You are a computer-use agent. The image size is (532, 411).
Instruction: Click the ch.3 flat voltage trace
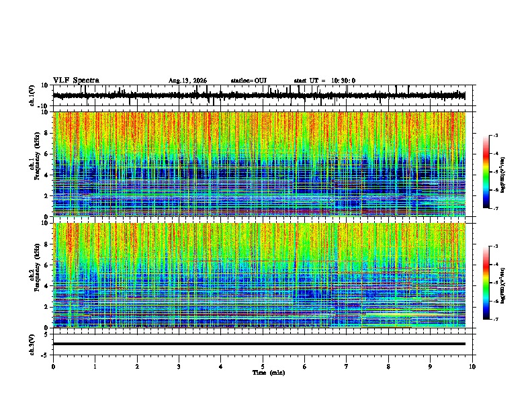tap(259, 344)
